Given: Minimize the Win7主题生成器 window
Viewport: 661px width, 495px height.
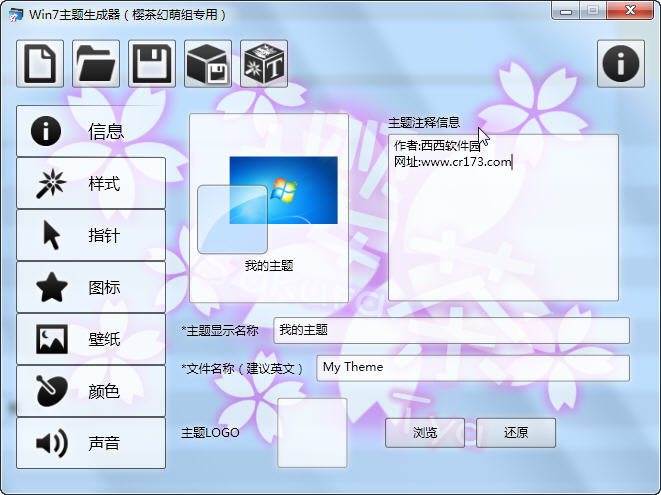Looking at the screenshot, I should [566, 10].
